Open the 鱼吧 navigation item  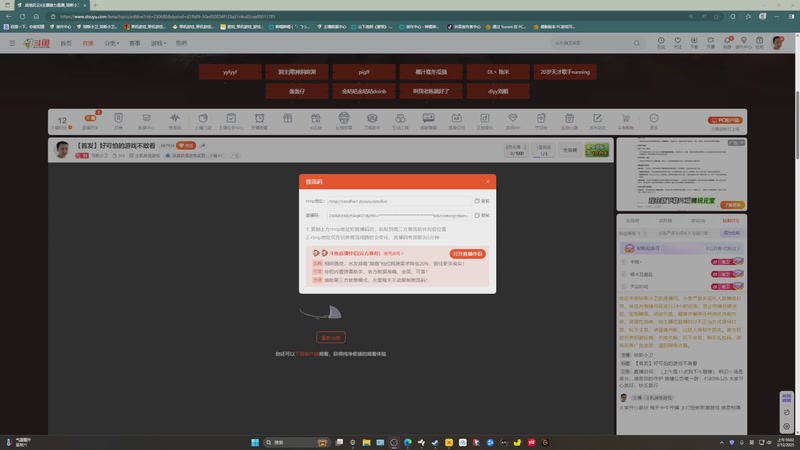click(181, 43)
